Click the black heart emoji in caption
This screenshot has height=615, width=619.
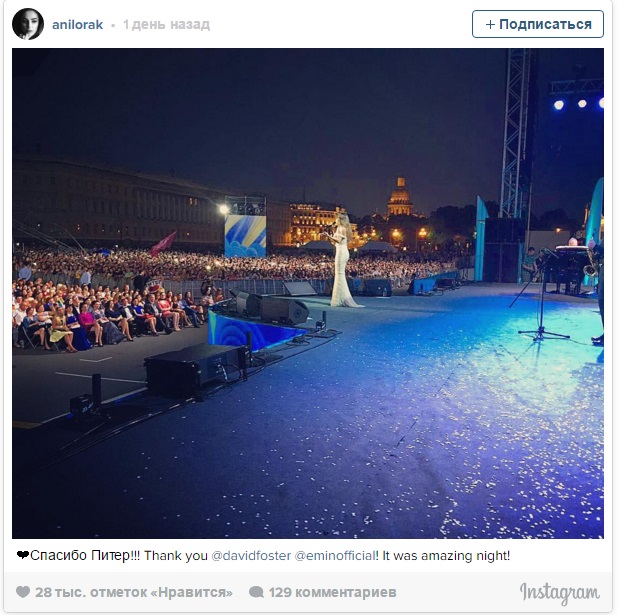[x=23, y=555]
